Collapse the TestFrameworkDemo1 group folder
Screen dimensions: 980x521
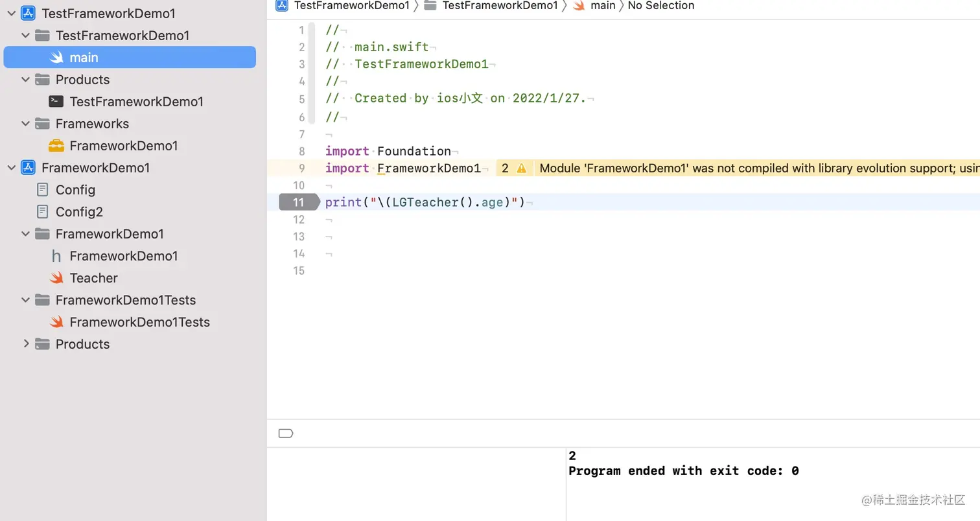26,36
